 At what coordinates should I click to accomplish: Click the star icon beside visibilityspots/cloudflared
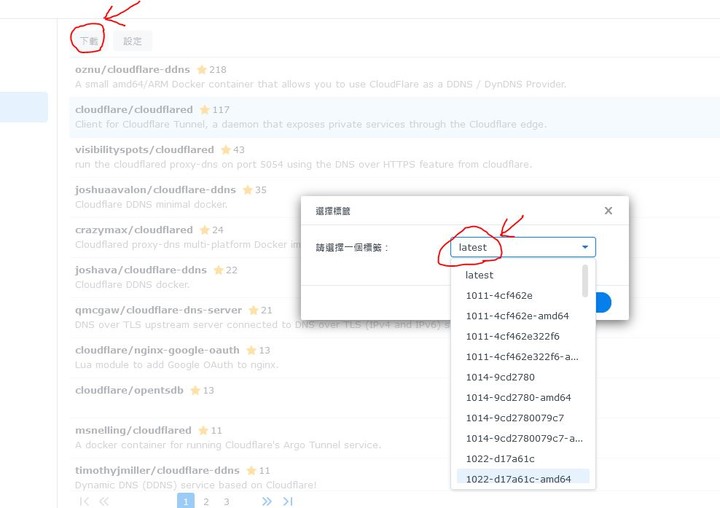[x=225, y=149]
